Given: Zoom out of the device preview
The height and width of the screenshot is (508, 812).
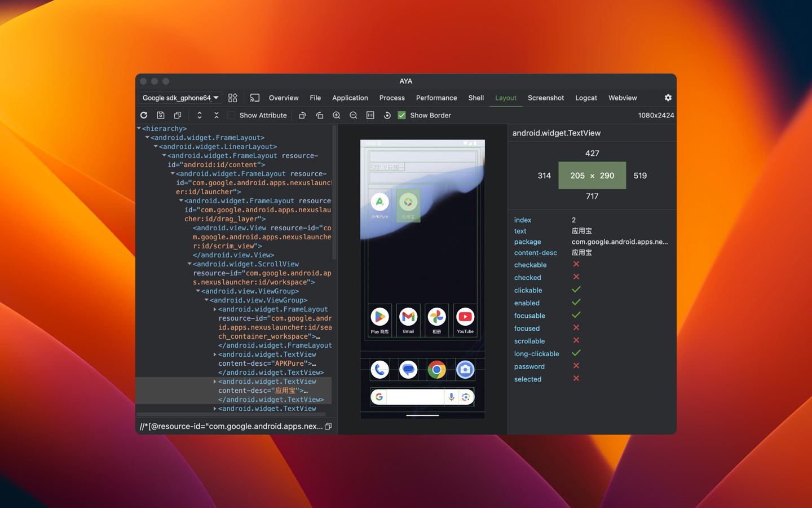Looking at the screenshot, I should tap(354, 115).
